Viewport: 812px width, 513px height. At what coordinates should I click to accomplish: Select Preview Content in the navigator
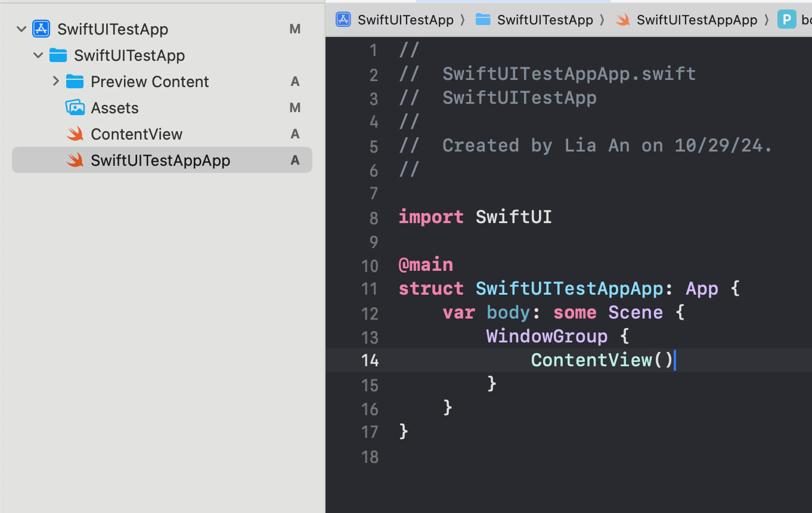(150, 81)
